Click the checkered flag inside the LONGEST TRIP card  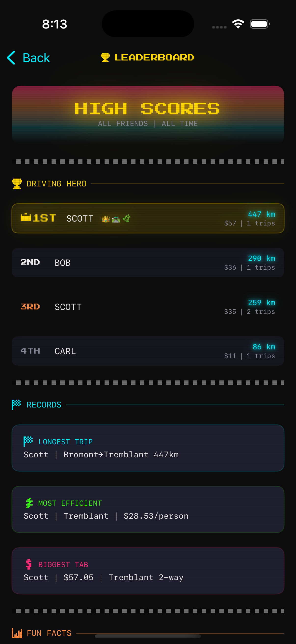click(x=28, y=441)
